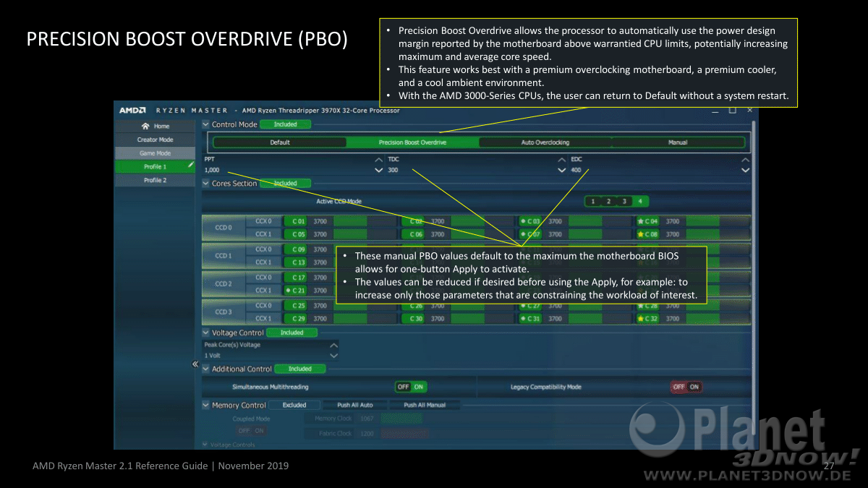This screenshot has height=488, width=868.
Task: Click the dot marker on core C 21
Action: tap(288, 291)
